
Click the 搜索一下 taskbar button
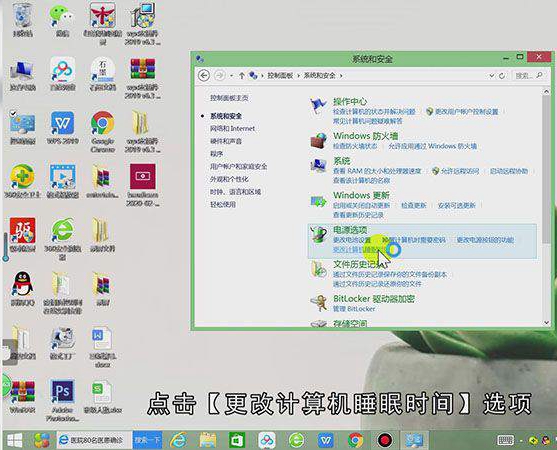[147, 440]
